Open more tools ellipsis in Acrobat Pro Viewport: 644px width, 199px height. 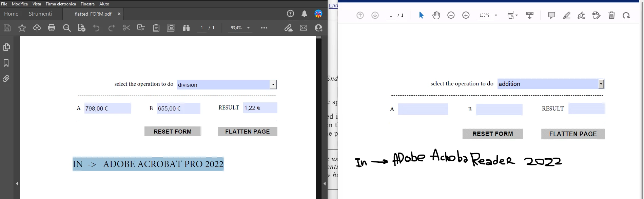(264, 28)
